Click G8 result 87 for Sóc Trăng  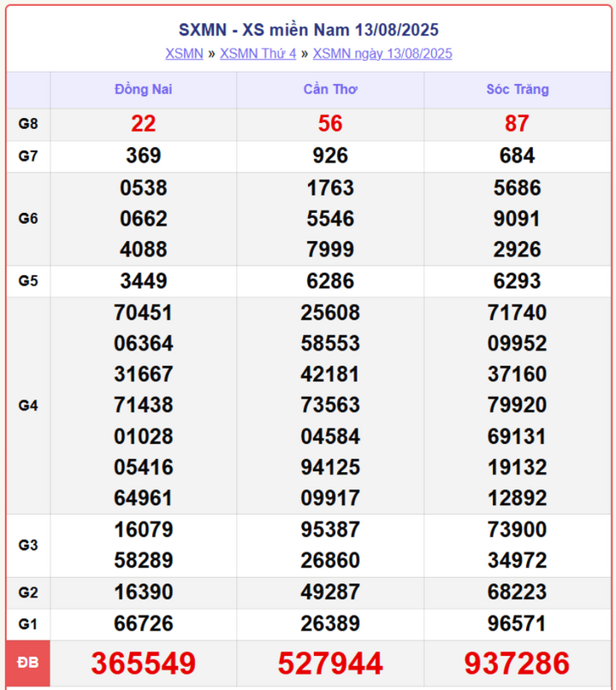point(517,124)
